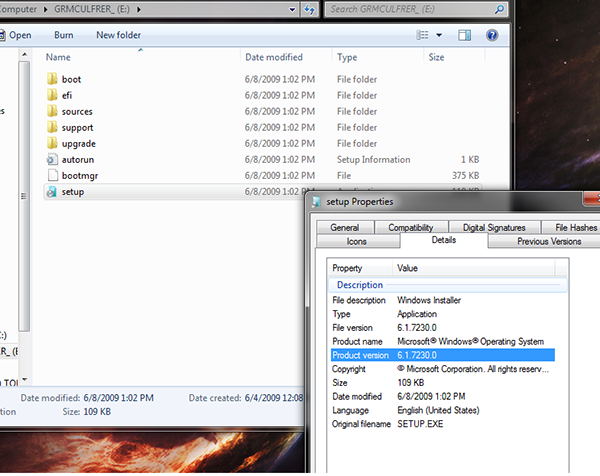The width and height of the screenshot is (600, 476).
Task: Click the navigation pane scroll up arrow
Action: point(24,55)
